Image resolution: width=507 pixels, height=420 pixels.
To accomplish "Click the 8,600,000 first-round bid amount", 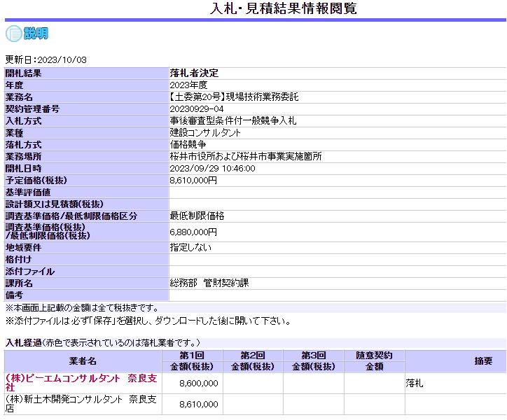I will [x=199, y=383].
